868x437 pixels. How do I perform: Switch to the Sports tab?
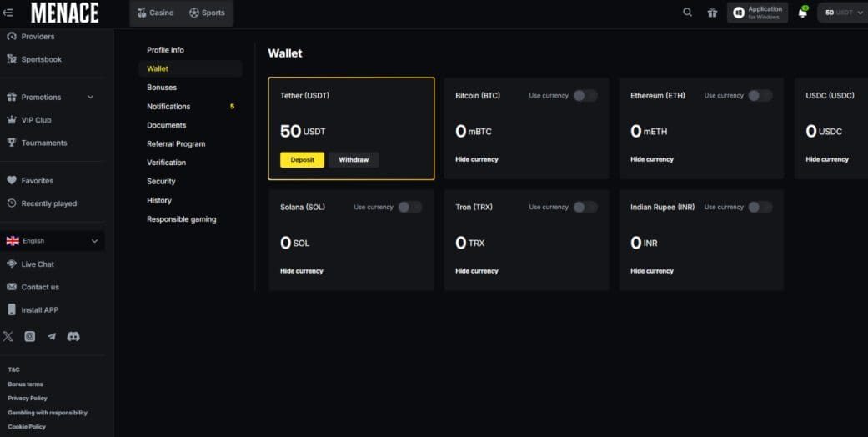point(207,13)
